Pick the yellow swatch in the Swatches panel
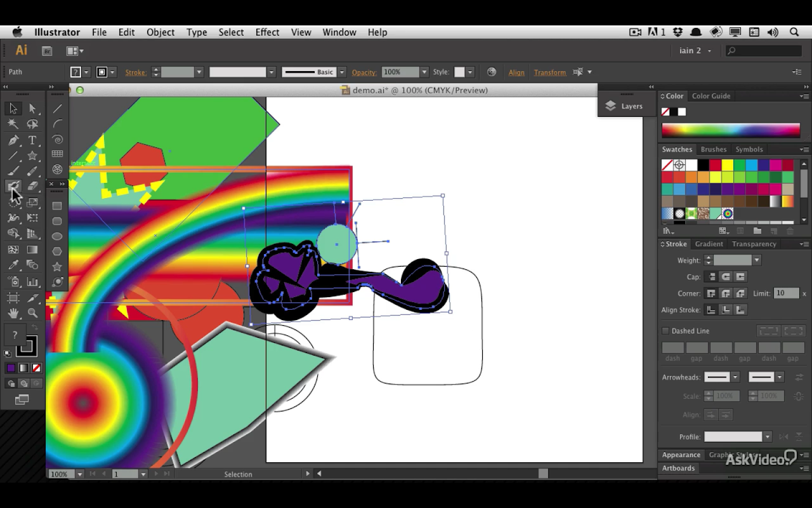Screen dimensions: 812x508 click(728, 165)
